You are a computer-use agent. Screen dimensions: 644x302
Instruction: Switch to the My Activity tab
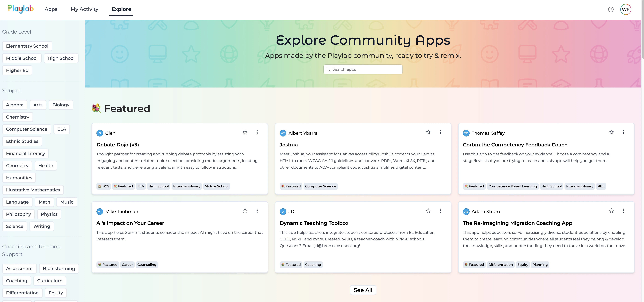click(x=84, y=9)
